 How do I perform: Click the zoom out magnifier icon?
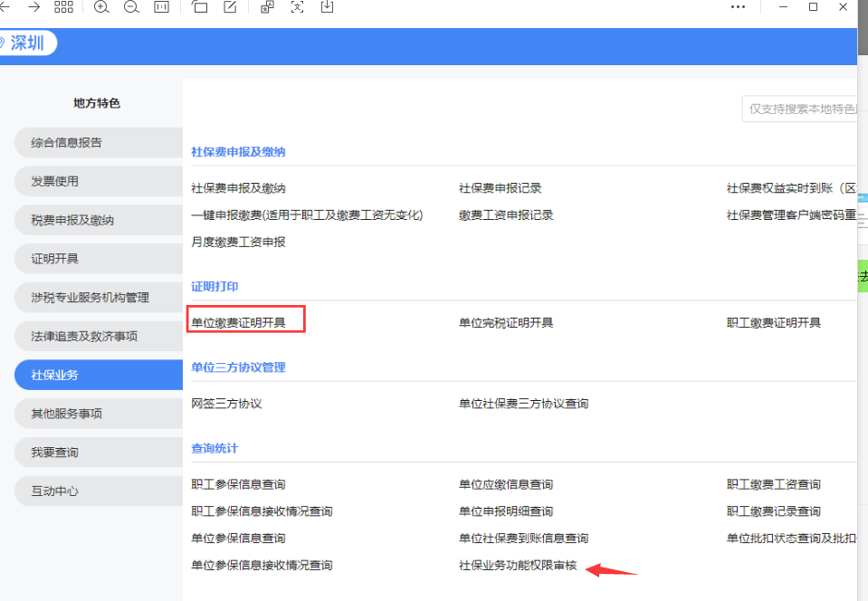(x=131, y=7)
